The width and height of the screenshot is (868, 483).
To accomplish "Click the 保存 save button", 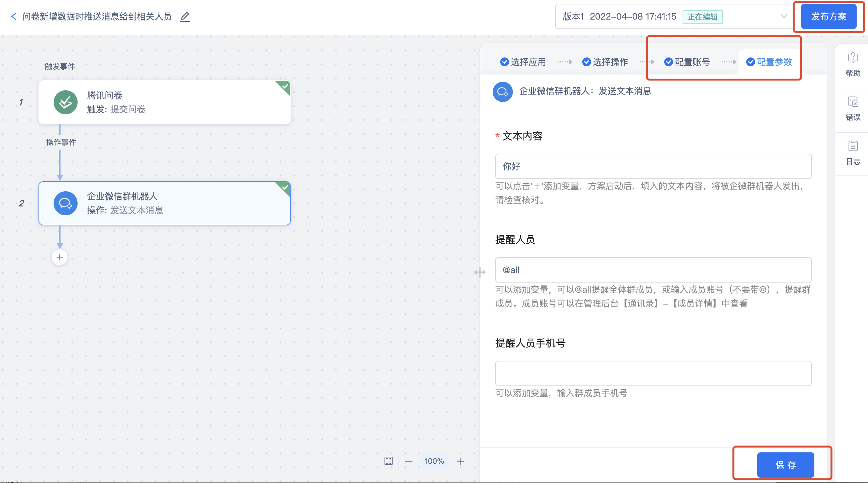I will click(x=785, y=465).
